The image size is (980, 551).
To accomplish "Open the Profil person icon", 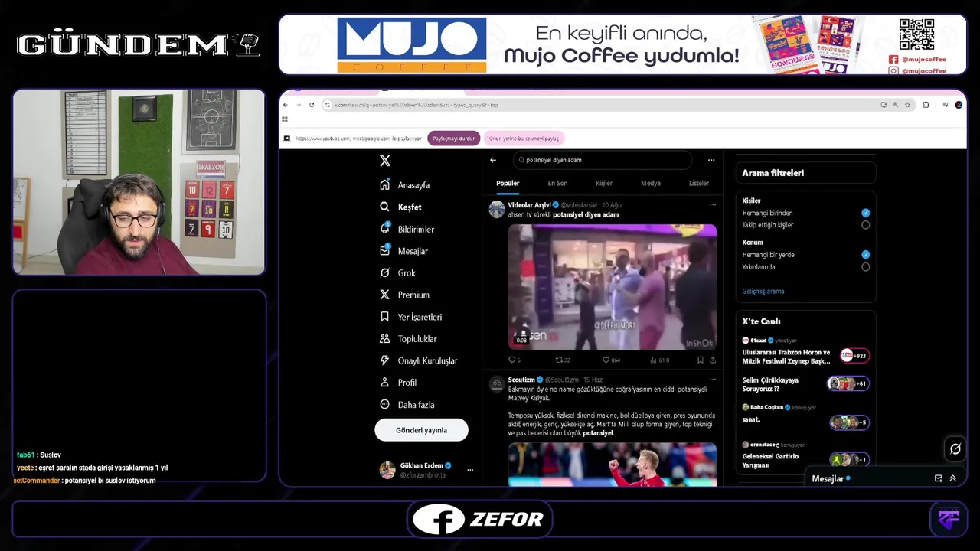I will 385,383.
